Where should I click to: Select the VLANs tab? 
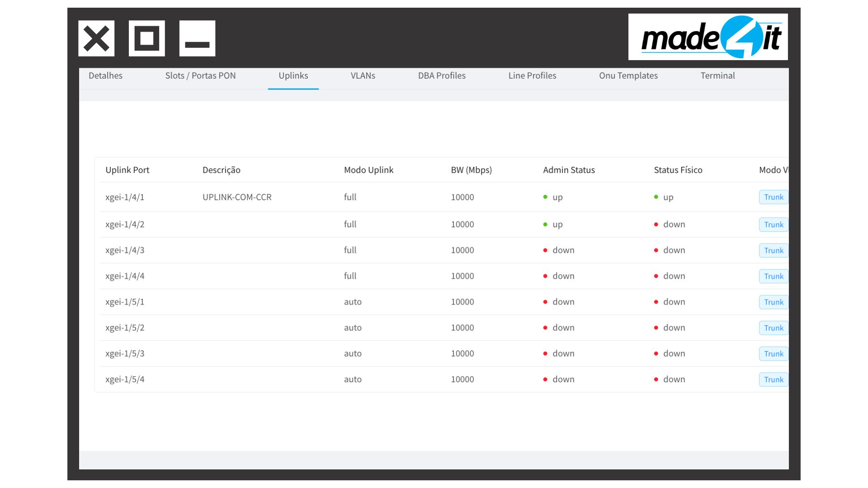363,76
